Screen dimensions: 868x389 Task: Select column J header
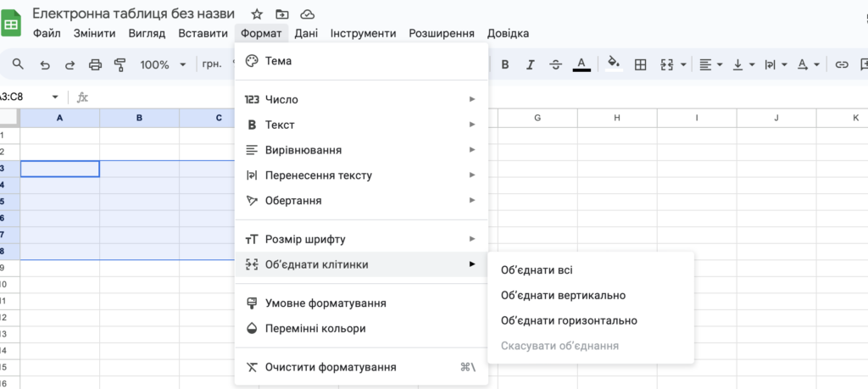tap(776, 118)
